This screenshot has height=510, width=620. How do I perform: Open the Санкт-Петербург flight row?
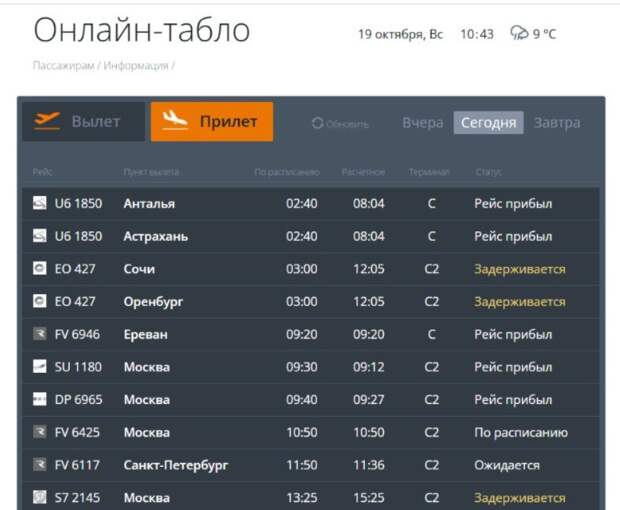pos(176,465)
